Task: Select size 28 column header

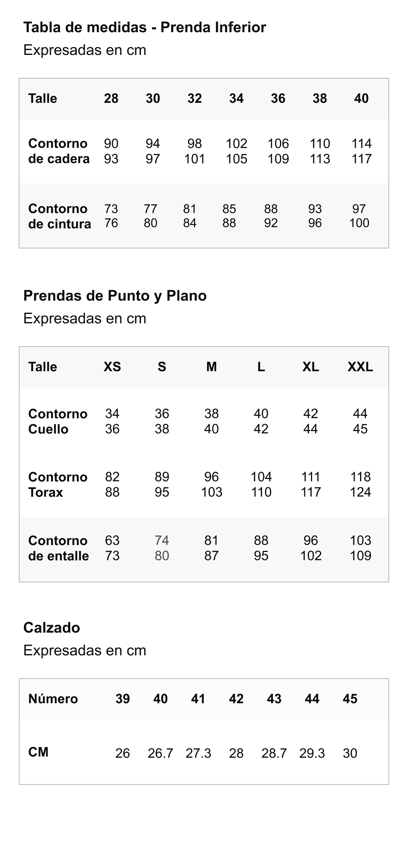Action: (111, 99)
